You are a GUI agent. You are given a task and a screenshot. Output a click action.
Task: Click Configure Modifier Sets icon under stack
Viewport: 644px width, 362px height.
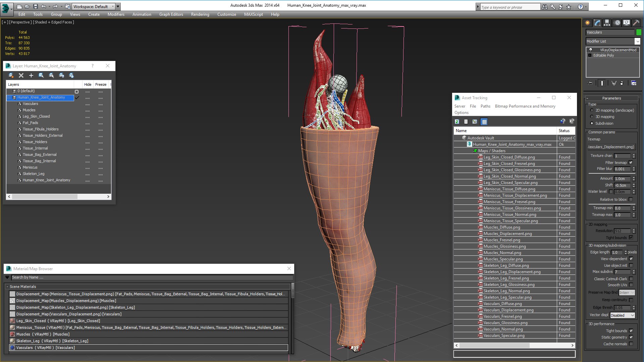pos(634,83)
